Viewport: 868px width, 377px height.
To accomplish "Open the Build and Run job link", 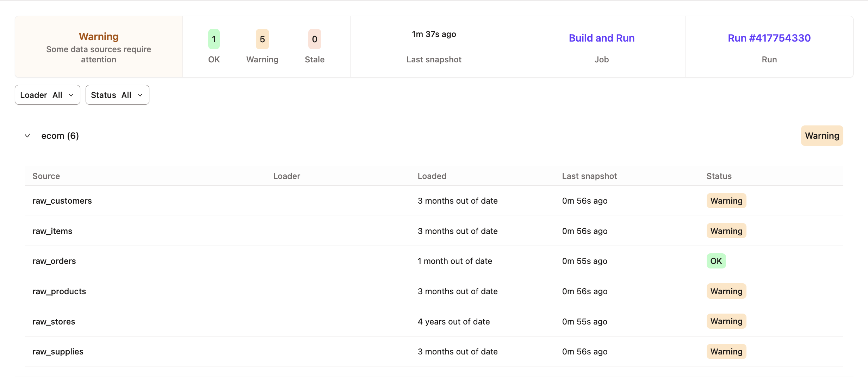I will pos(601,38).
